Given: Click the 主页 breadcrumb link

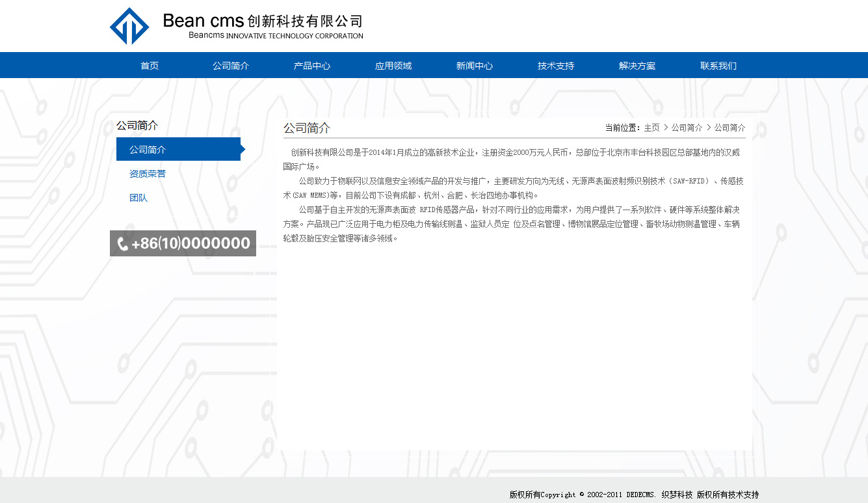Looking at the screenshot, I should click(x=651, y=128).
